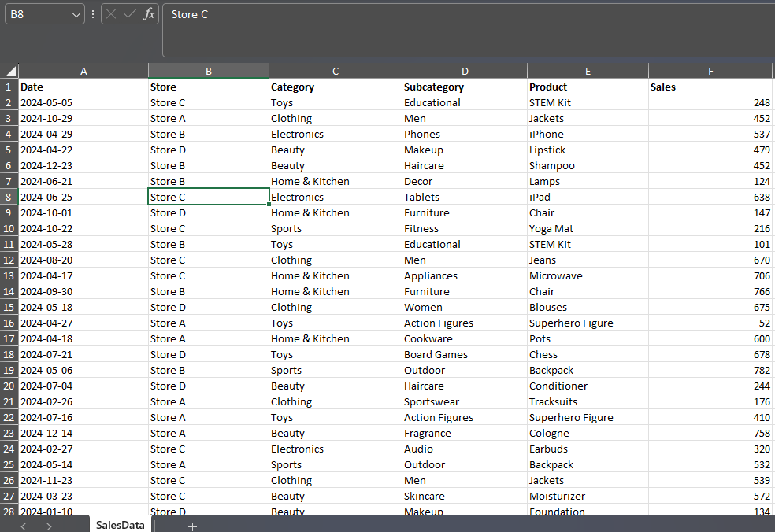Image resolution: width=775 pixels, height=532 pixels.
Task: Select row 15 by its row header
Action: coord(9,307)
